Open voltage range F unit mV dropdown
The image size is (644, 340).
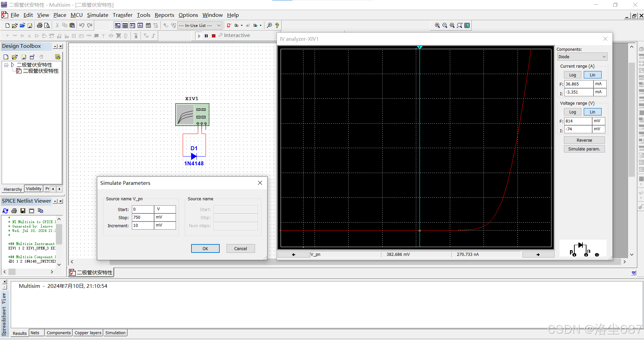[599, 121]
